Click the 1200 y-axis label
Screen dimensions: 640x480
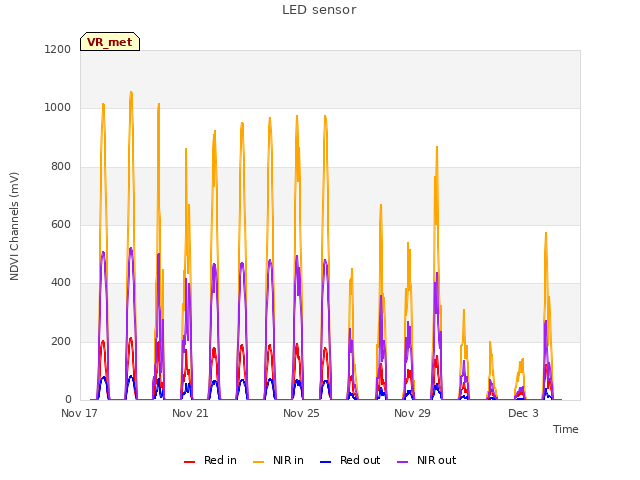tap(58, 49)
